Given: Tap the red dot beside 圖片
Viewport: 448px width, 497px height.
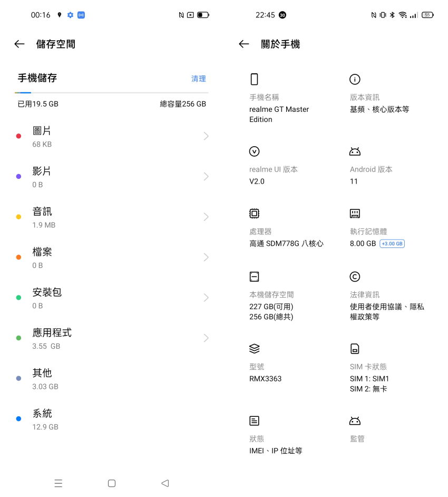Looking at the screenshot, I should point(18,136).
